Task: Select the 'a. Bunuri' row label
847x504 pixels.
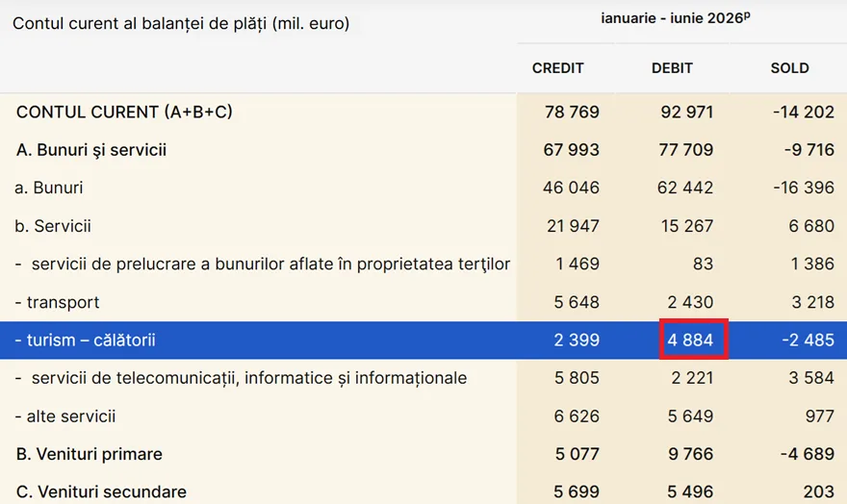Action: 49,188
